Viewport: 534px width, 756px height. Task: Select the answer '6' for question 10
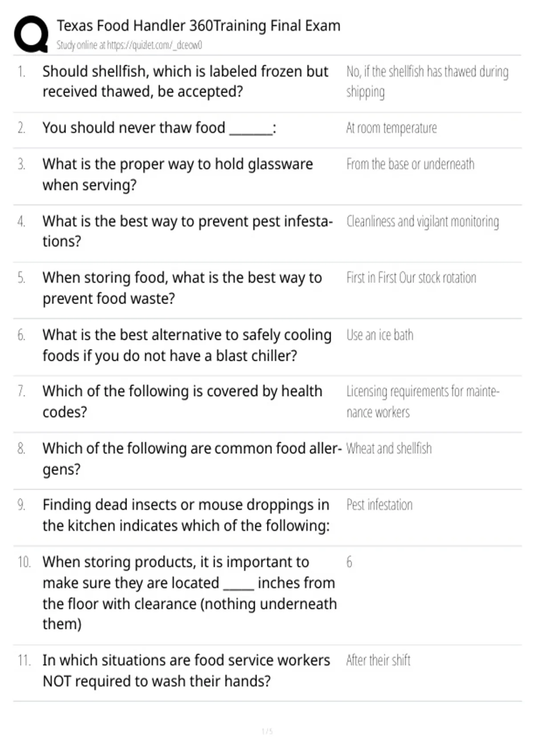(x=349, y=562)
